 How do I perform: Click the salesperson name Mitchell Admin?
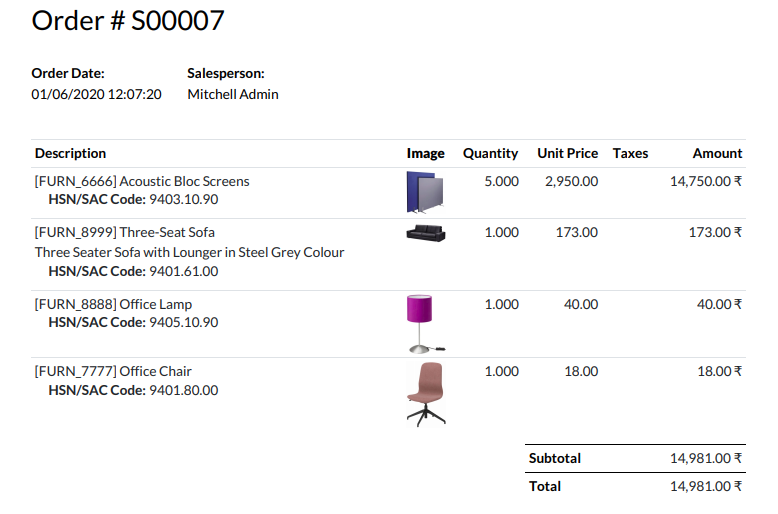point(233,94)
